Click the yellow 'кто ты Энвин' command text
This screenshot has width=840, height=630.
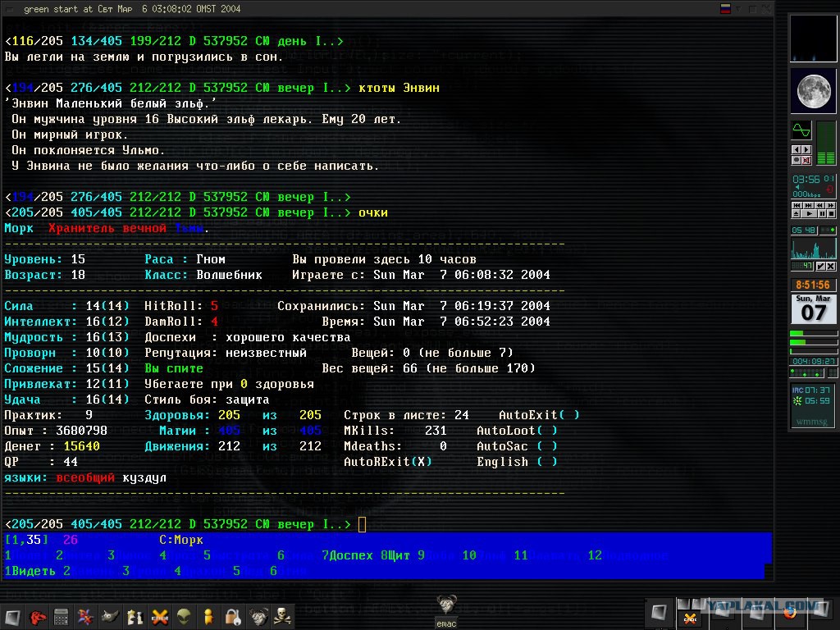tap(399, 88)
